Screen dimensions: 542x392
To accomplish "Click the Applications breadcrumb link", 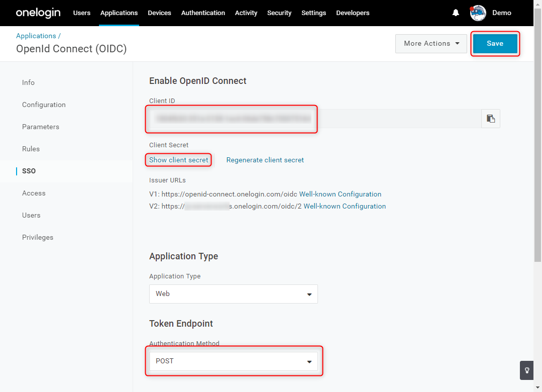I will [x=36, y=36].
